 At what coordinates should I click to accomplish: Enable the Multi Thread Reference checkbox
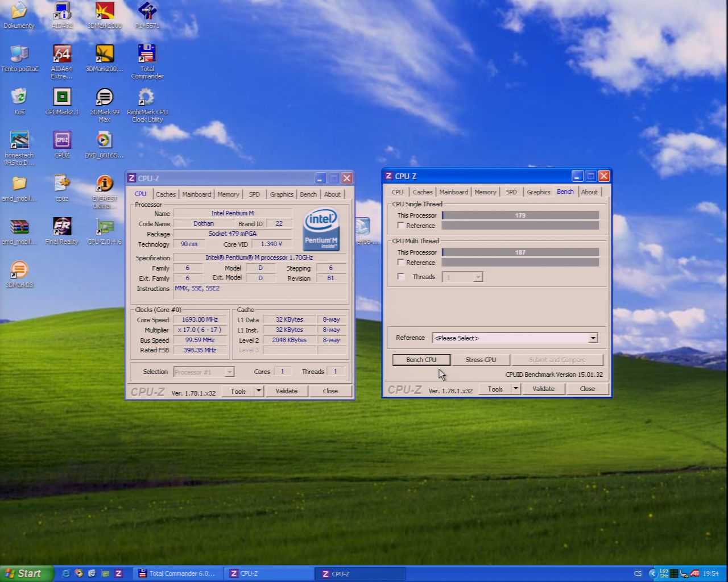click(402, 263)
